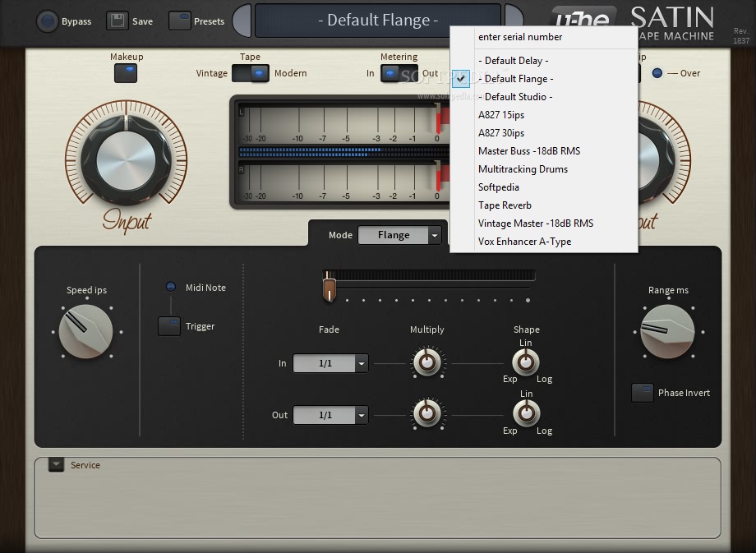Click the Speed ips knob
The image size is (756, 553).
(85, 332)
